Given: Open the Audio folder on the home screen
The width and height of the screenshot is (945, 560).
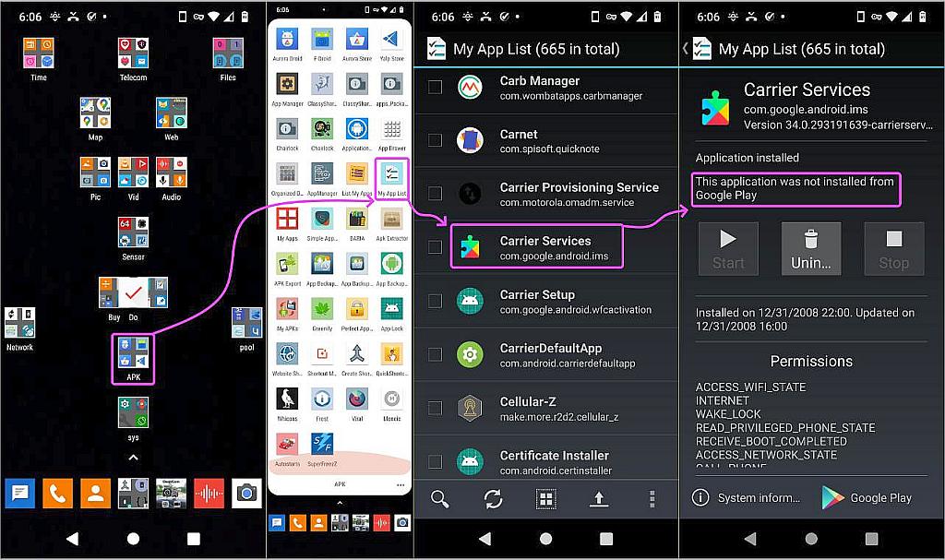Looking at the screenshot, I should click(171, 178).
